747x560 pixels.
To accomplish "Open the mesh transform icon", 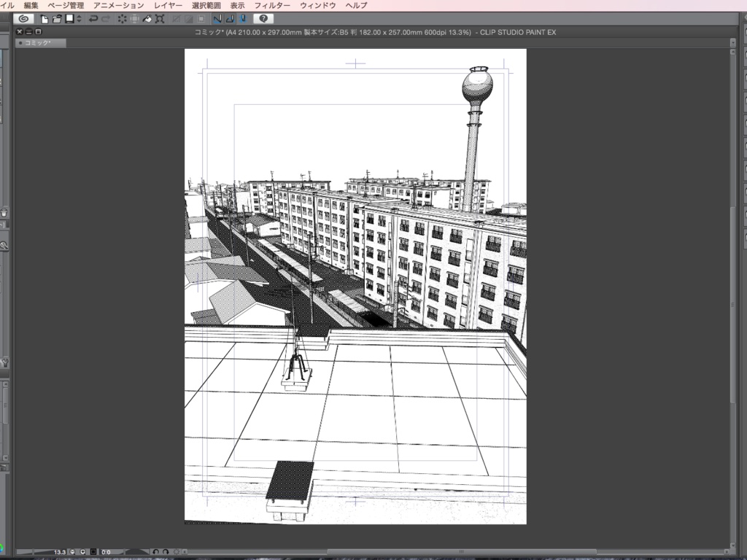I will click(x=159, y=18).
